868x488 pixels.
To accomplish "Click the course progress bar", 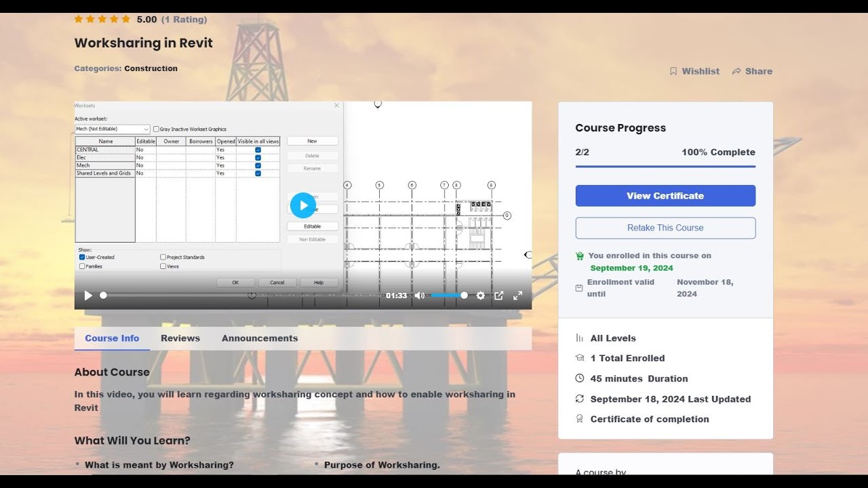I will click(x=665, y=166).
